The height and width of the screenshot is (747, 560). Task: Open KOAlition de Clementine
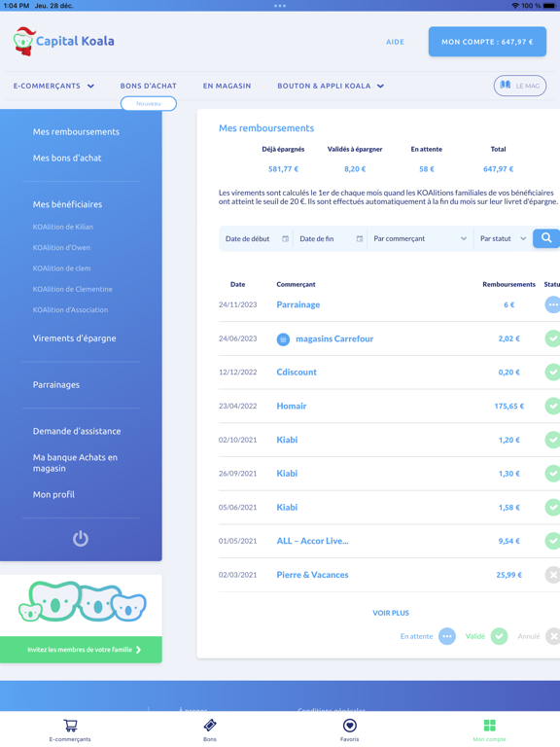click(72, 289)
